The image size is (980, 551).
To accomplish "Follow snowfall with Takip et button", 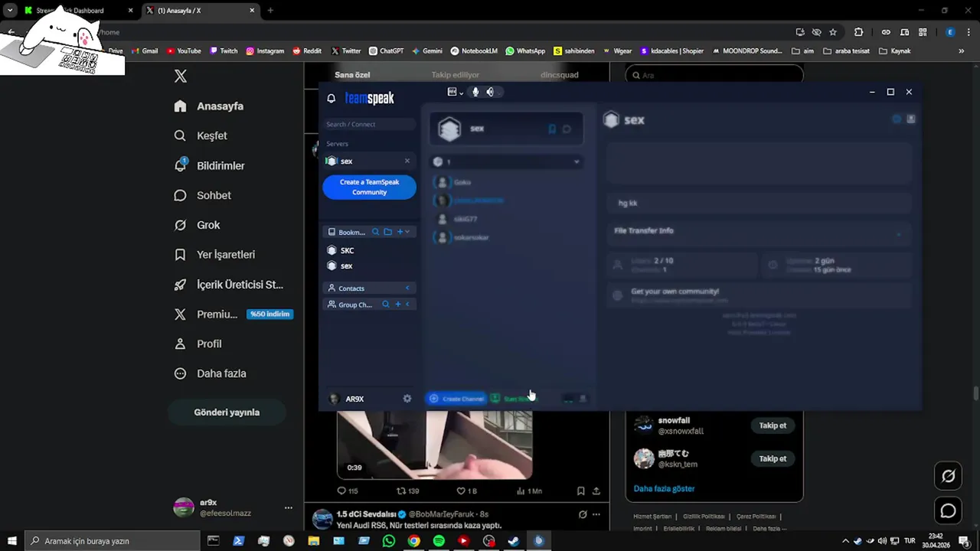I will [773, 425].
